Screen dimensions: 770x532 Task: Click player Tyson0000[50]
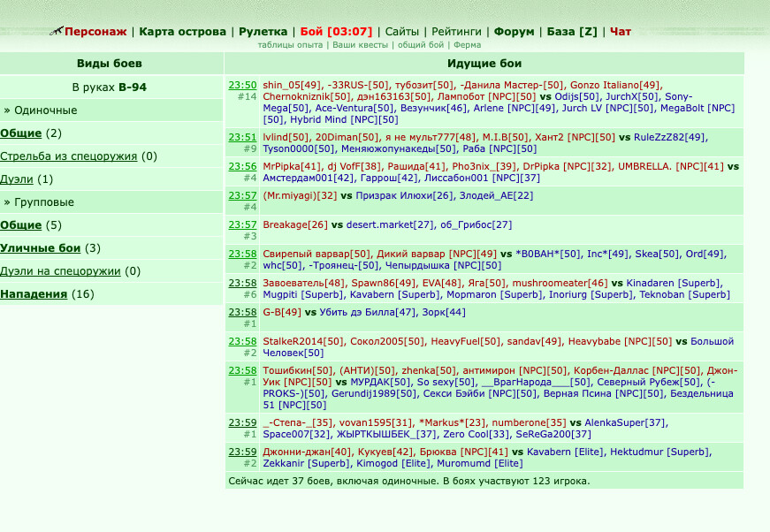[x=299, y=148]
